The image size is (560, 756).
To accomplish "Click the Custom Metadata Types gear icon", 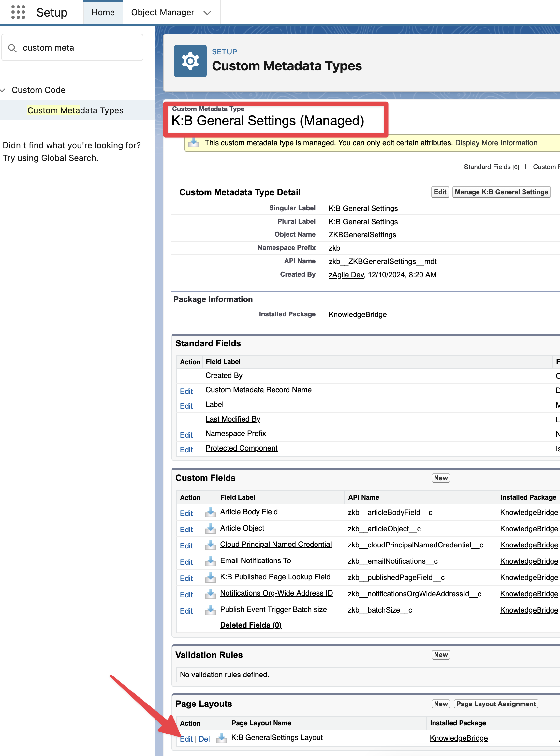I will pos(190,61).
